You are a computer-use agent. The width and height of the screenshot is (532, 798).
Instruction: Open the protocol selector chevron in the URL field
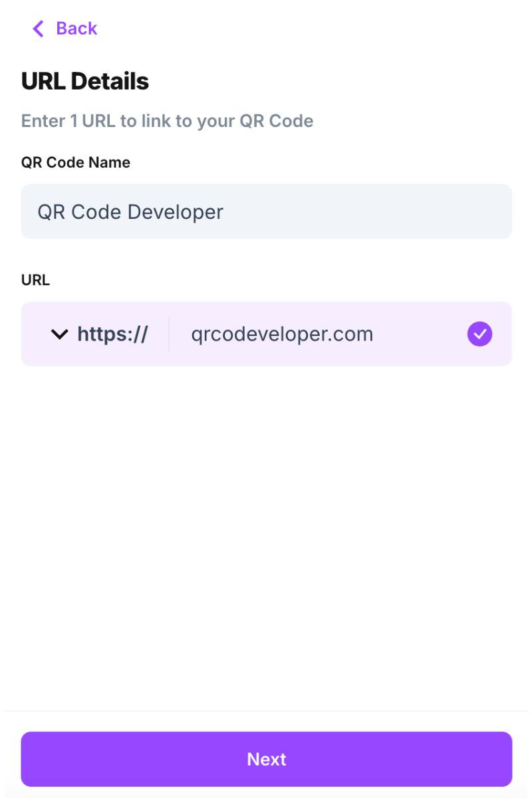59,334
